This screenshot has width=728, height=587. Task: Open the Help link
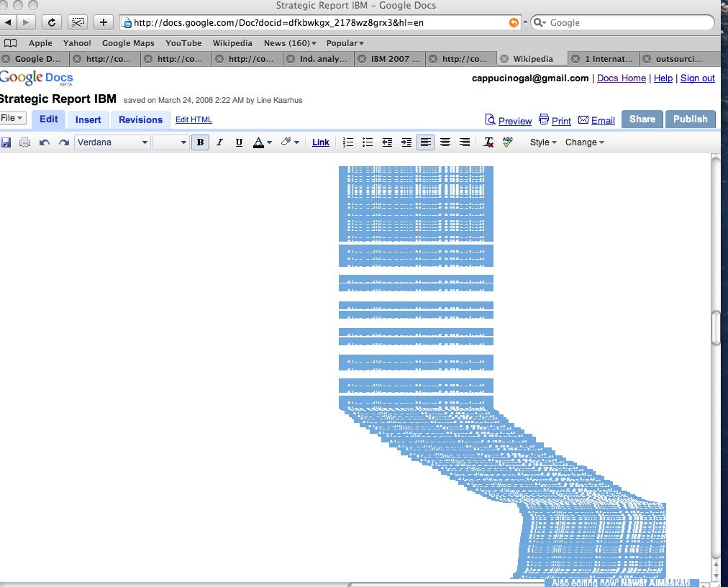pos(663,78)
